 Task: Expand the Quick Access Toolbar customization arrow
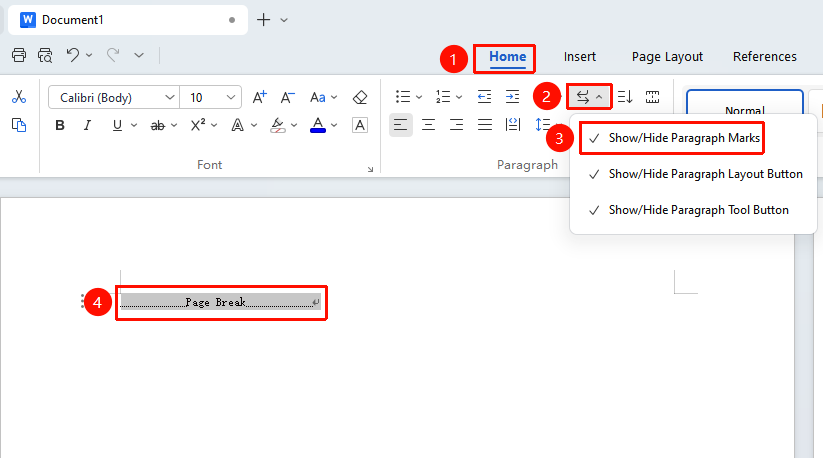[x=139, y=55]
